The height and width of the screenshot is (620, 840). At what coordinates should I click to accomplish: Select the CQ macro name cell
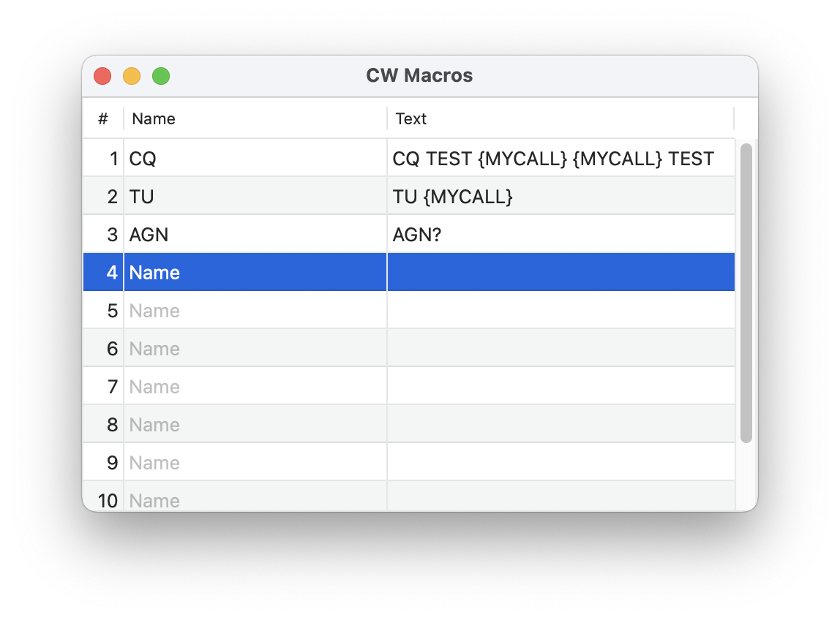coord(255,159)
